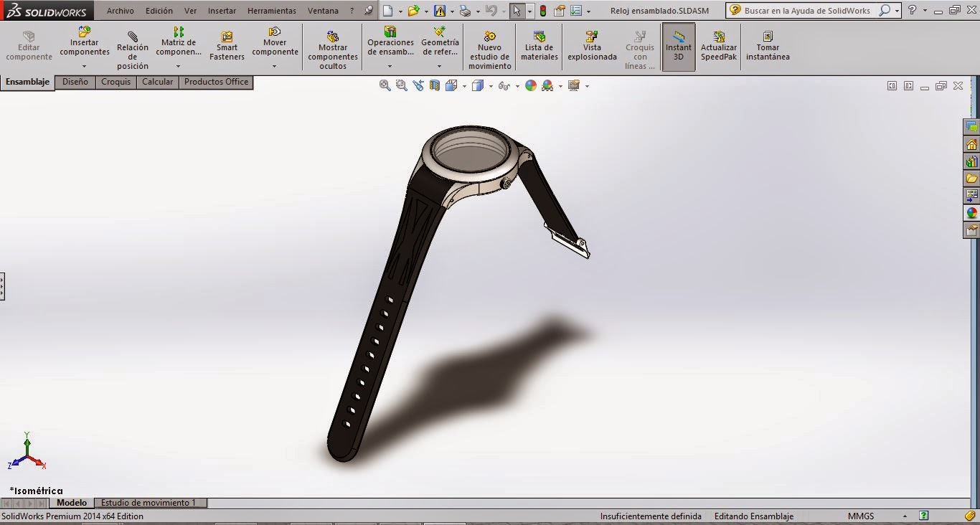The height and width of the screenshot is (525, 980).
Task: Open the Design Library task pane icon
Action: 972,161
